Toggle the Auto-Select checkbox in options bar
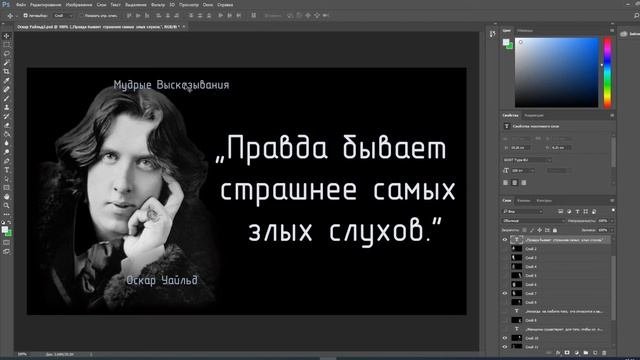640x360 pixels. tap(26, 16)
